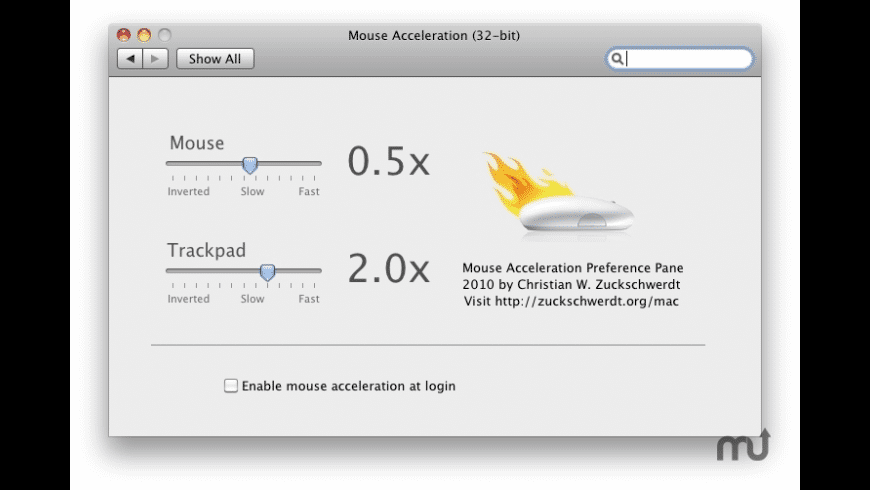Click the 'Trackpad' slider label
This screenshot has height=490, width=870.
coord(206,250)
